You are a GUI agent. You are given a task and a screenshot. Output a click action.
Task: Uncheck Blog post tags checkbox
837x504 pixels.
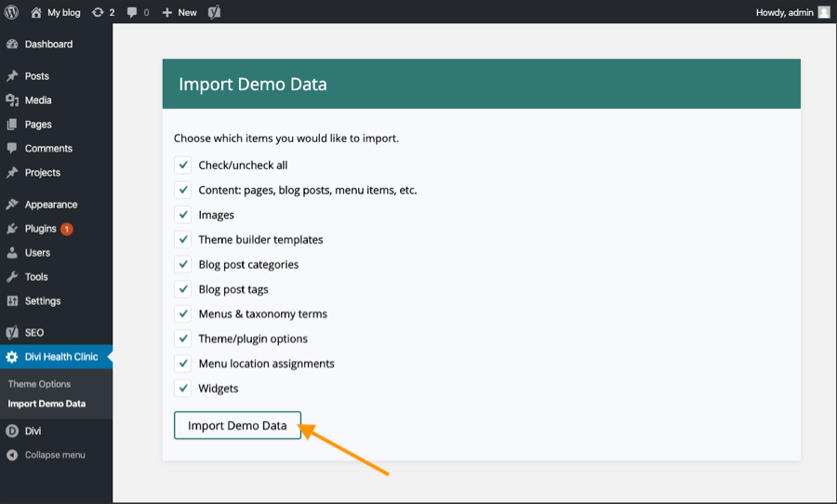coord(182,289)
